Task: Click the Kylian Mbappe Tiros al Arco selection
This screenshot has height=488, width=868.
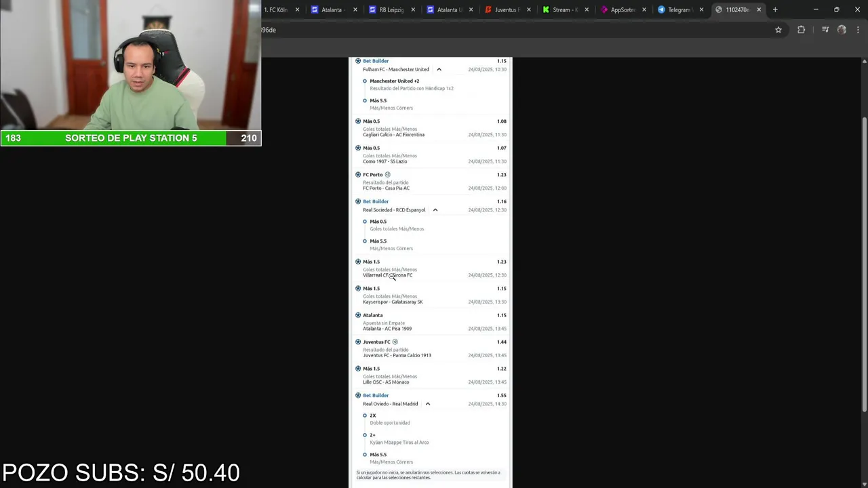Action: tap(399, 439)
